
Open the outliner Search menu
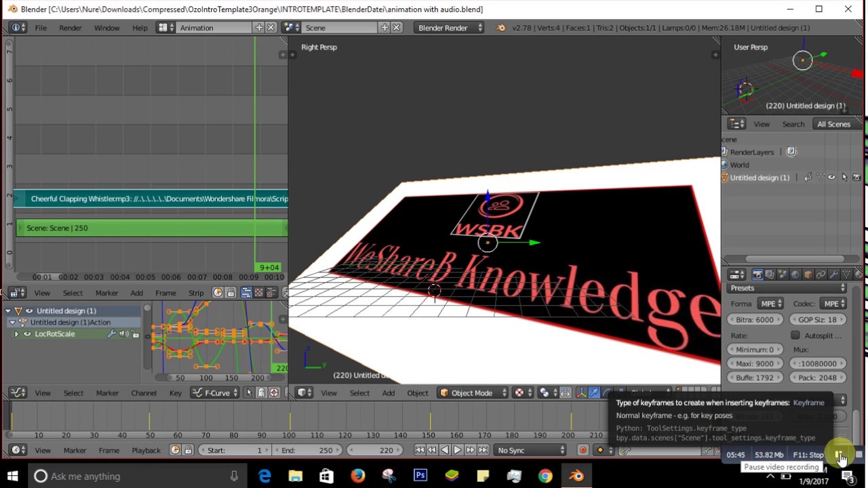[x=793, y=124]
